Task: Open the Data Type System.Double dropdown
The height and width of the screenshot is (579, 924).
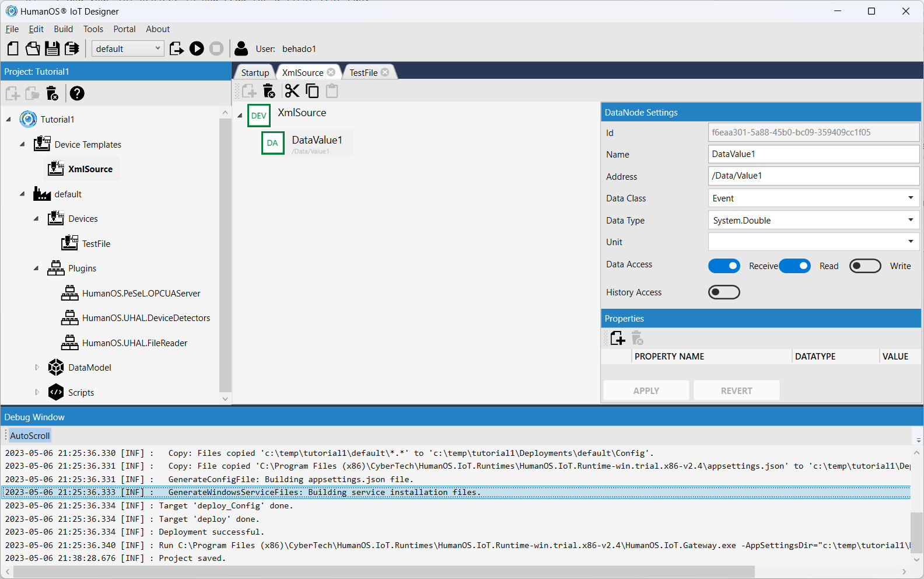Action: [x=814, y=220]
